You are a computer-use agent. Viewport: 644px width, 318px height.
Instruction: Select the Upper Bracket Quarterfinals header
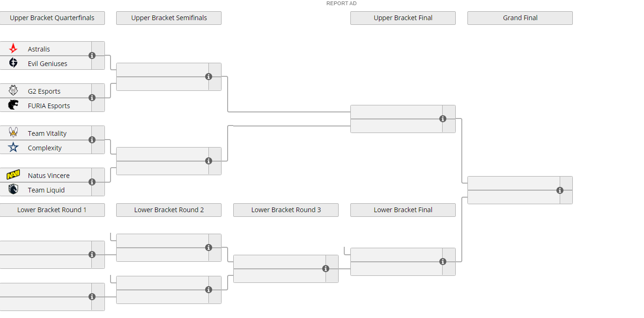[52, 18]
